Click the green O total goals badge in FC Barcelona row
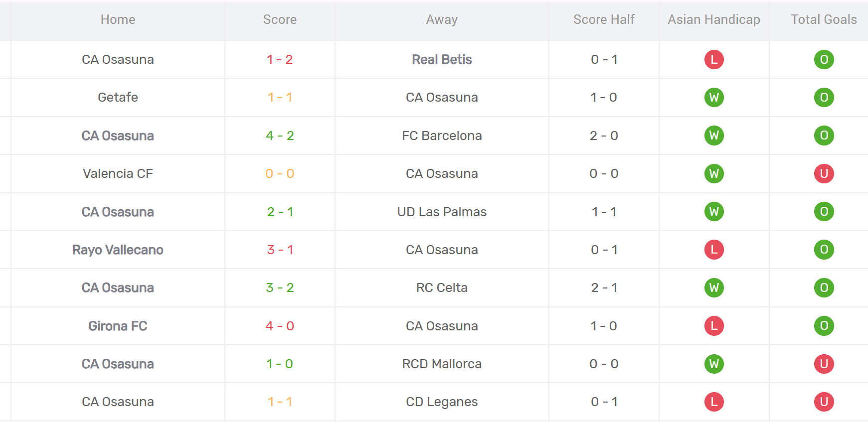The height and width of the screenshot is (424, 868). (x=824, y=136)
